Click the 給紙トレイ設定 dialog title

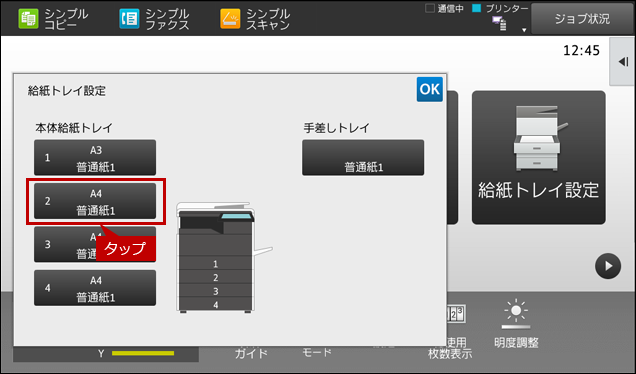coord(67,90)
